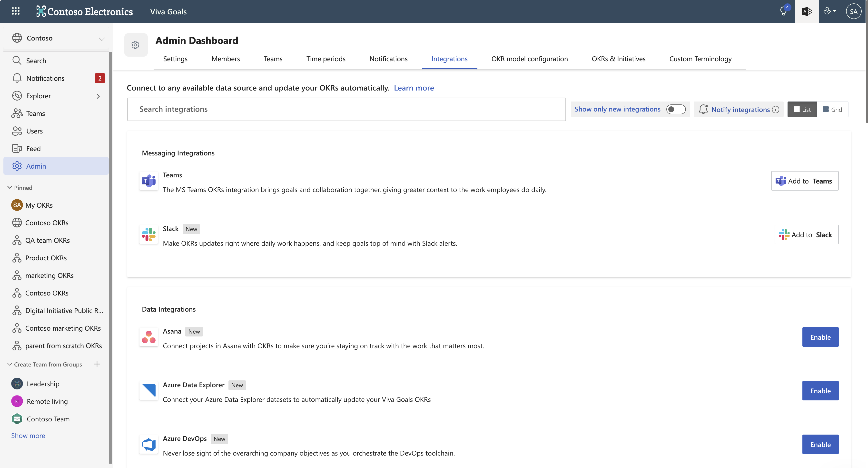Click the globe icon beside Contoso OKRs
868x468 pixels.
17,223
